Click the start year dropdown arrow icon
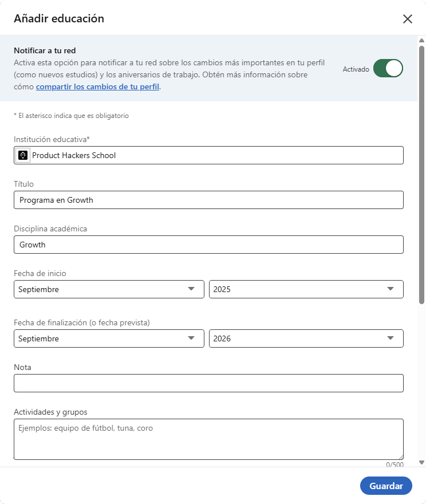 (391, 289)
